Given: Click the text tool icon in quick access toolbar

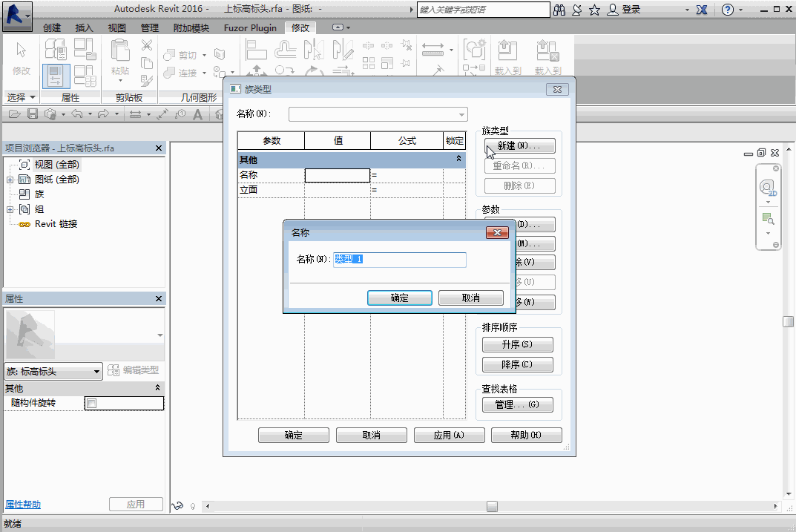Looking at the screenshot, I should (x=198, y=114).
